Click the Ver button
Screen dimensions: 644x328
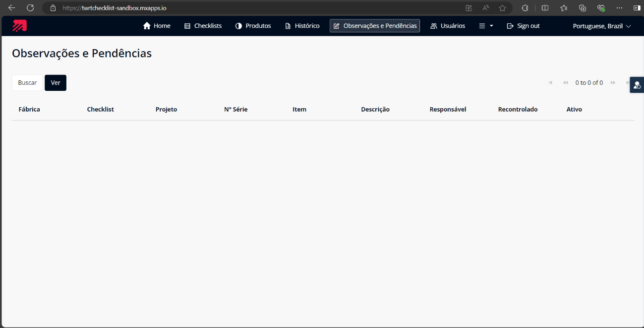click(56, 83)
